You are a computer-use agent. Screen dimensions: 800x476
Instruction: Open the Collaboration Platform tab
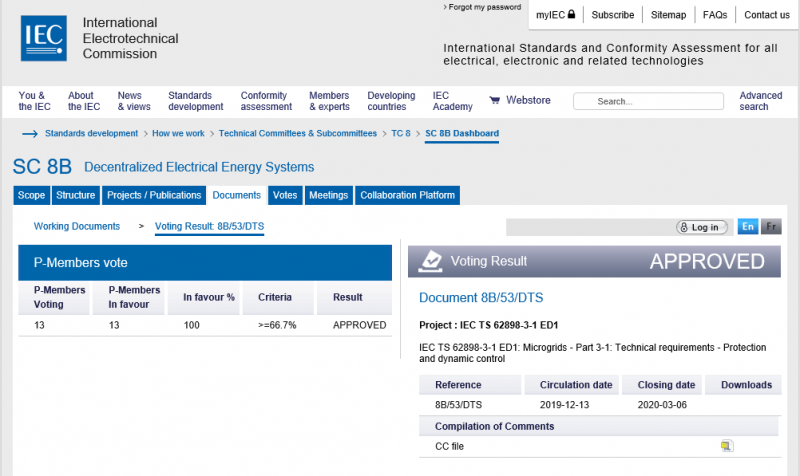coord(407,196)
